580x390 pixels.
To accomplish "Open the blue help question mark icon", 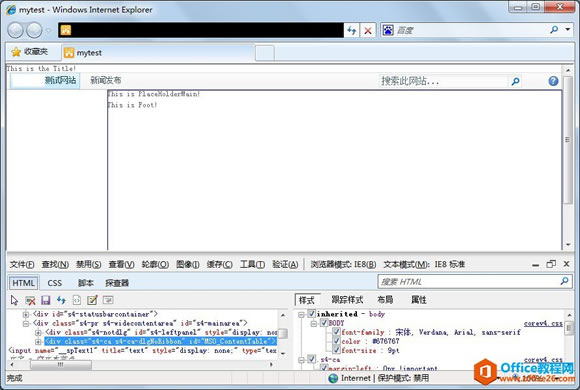I will [x=553, y=81].
